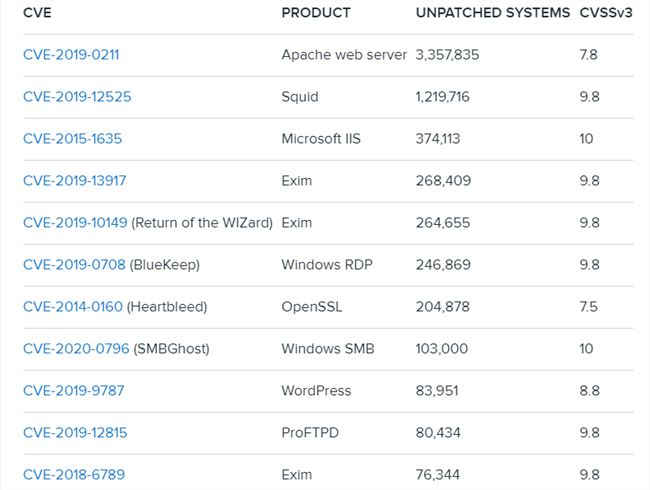Open the CVE-2019-12815 link
This screenshot has height=490, width=650.
[x=75, y=433]
